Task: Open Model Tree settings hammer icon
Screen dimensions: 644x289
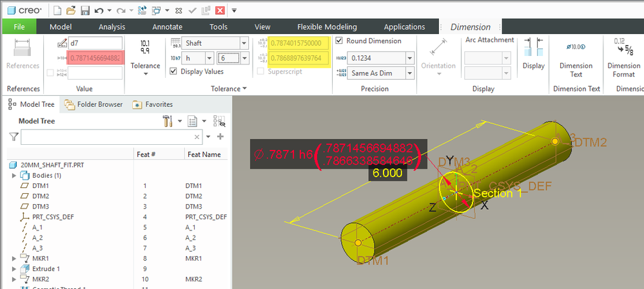Action: 168,121
